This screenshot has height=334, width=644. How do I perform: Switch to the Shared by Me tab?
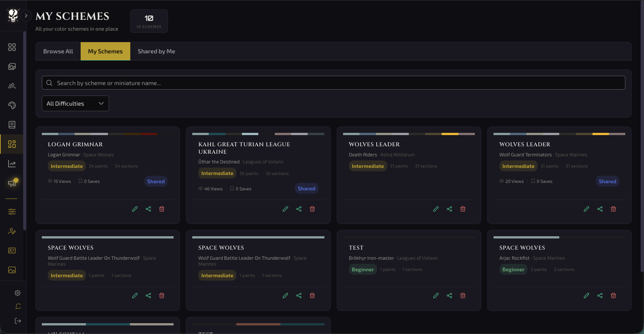(156, 51)
